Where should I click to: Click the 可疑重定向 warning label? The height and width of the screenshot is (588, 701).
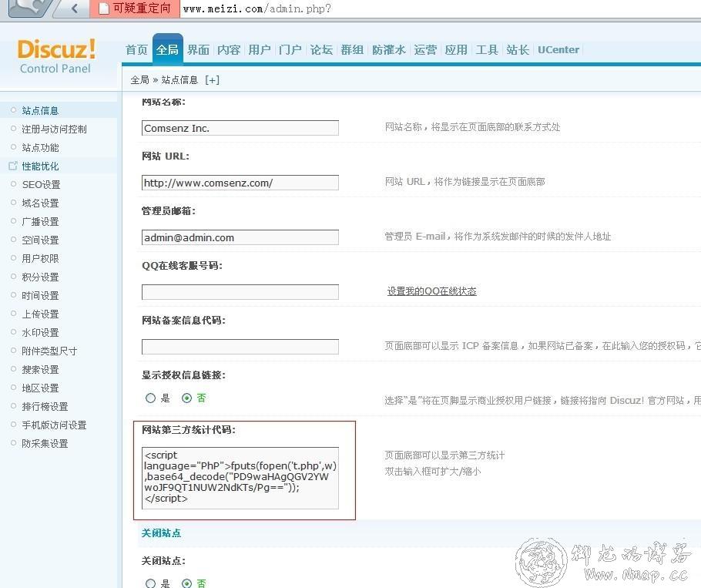[142, 8]
